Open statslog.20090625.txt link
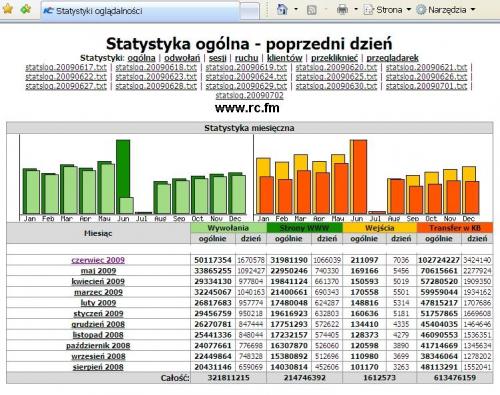This screenshot has width=500, height=395. pyautogui.click(x=336, y=77)
